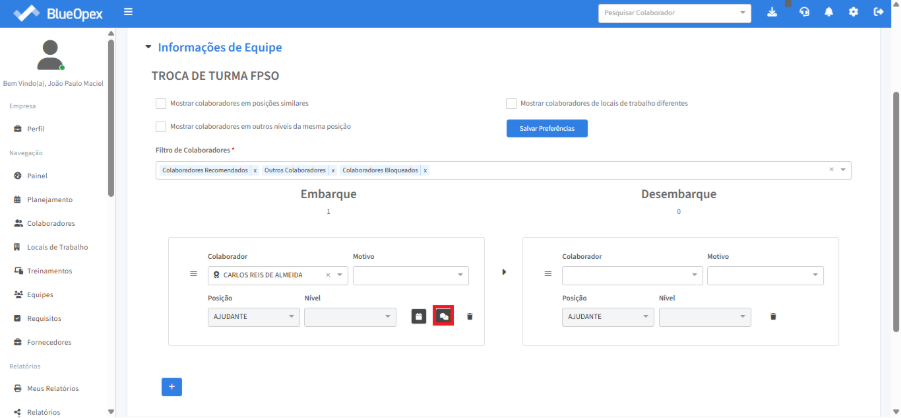Click the Embarque row drag handle

tap(194, 274)
